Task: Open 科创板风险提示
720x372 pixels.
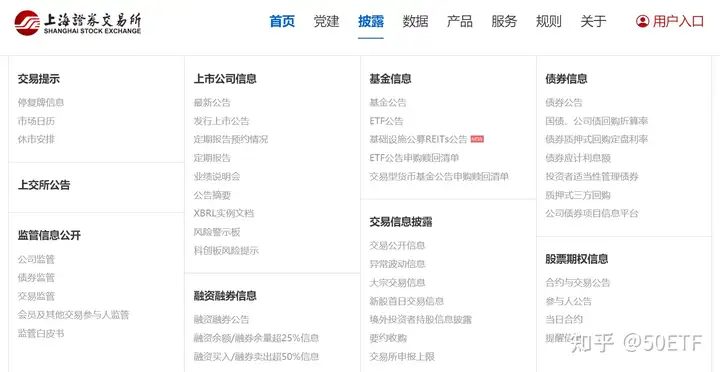Action: tap(226, 251)
